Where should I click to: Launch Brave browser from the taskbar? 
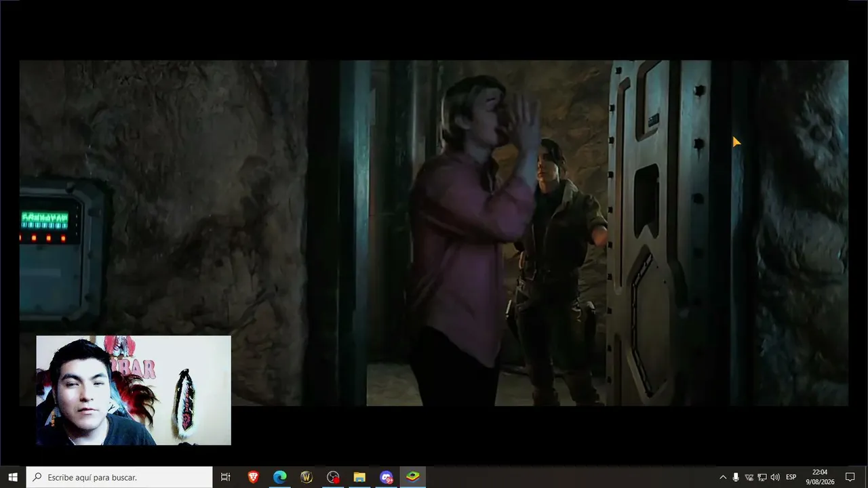[253, 477]
